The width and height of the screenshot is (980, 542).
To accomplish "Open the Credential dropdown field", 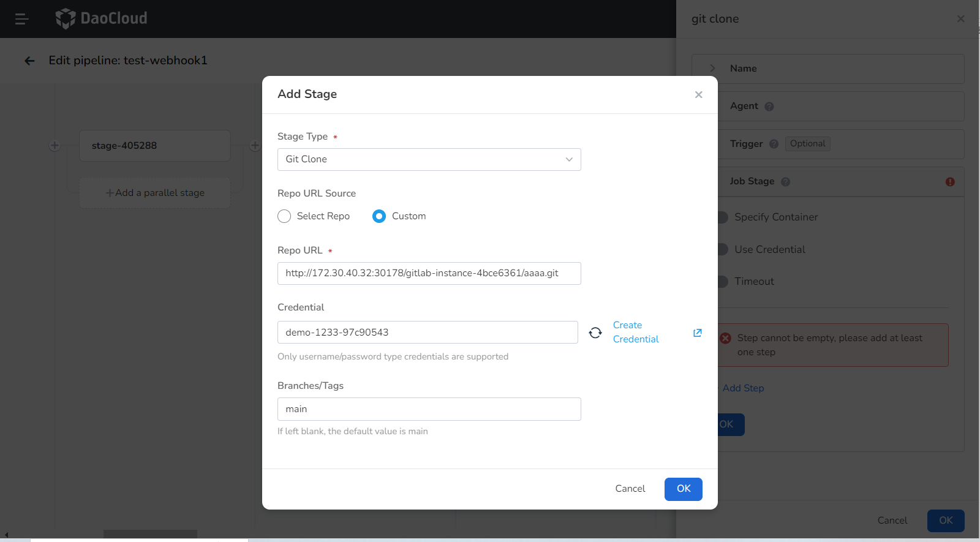I will (428, 333).
